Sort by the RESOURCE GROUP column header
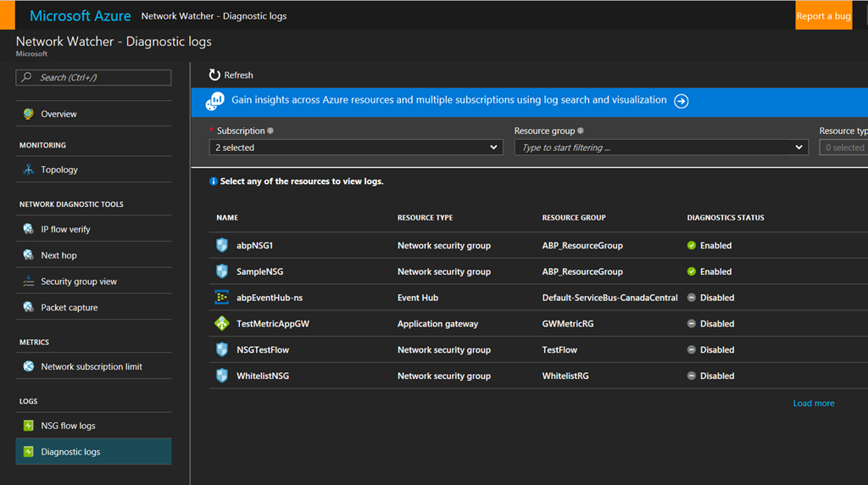The width and height of the screenshot is (868, 485). coord(574,218)
